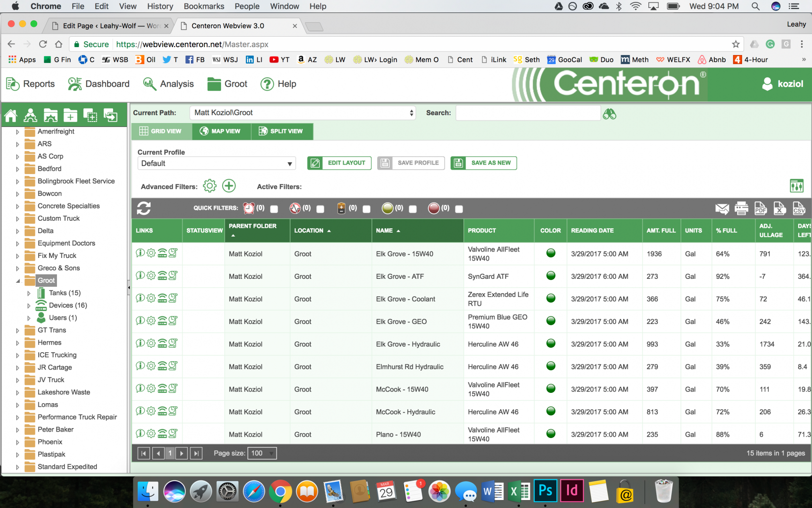Image resolution: width=812 pixels, height=508 pixels.
Task: Click the chart link icon for Elk Grove - GEO
Action: tap(173, 321)
